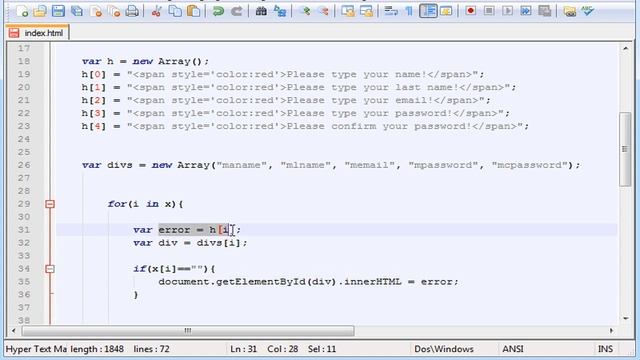Click the Zoom Out icon
This screenshot has height=360, width=640.
(x=323, y=11)
